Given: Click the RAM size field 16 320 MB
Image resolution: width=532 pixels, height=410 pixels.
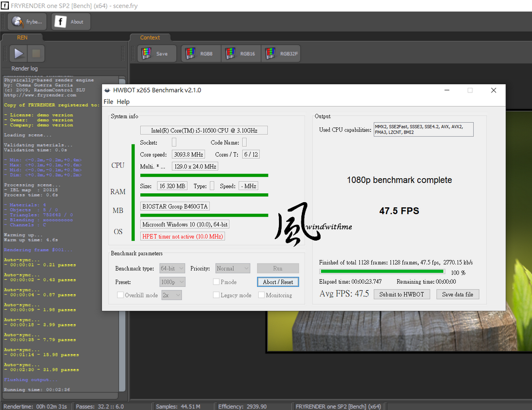Looking at the screenshot, I should tap(172, 186).
